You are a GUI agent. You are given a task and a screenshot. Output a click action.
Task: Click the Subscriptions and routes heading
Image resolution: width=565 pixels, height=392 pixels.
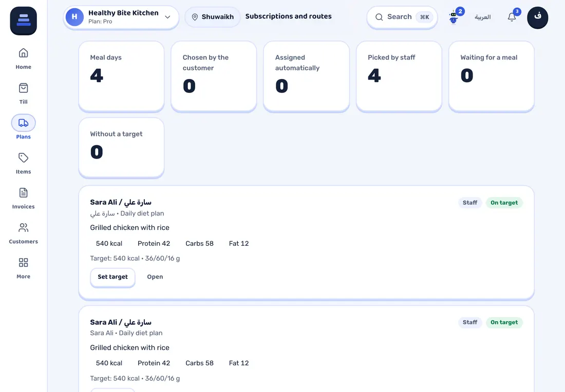tap(288, 16)
